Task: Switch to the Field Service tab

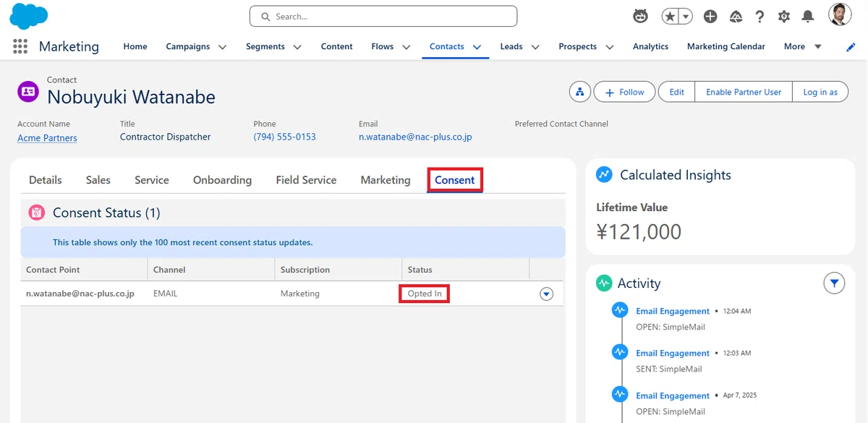Action: (x=306, y=180)
